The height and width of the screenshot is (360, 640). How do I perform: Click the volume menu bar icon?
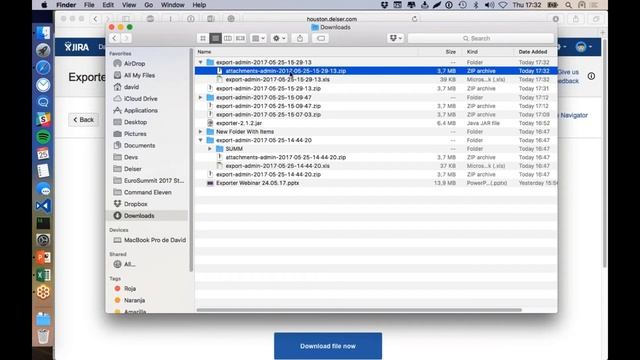[489, 5]
